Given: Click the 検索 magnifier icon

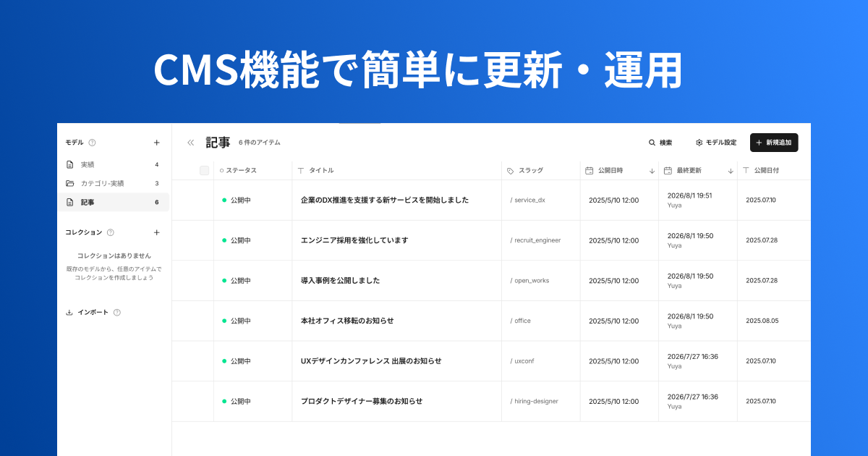Looking at the screenshot, I should coord(652,143).
